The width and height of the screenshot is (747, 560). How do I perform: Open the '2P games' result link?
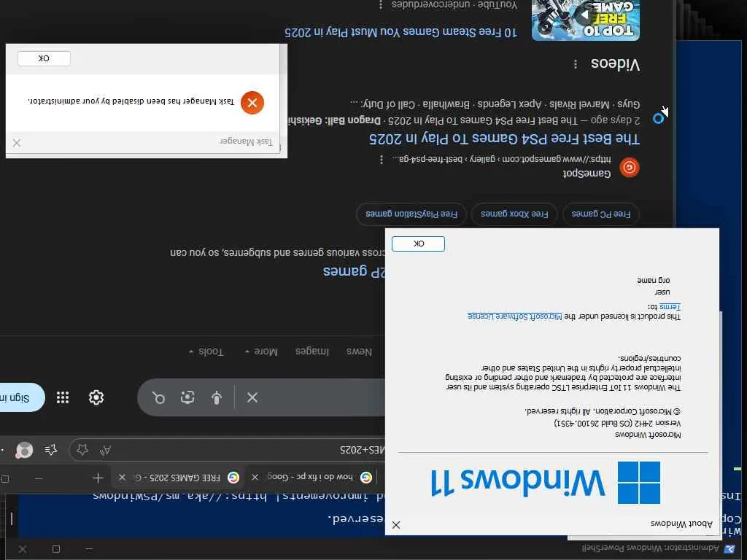coord(354,271)
